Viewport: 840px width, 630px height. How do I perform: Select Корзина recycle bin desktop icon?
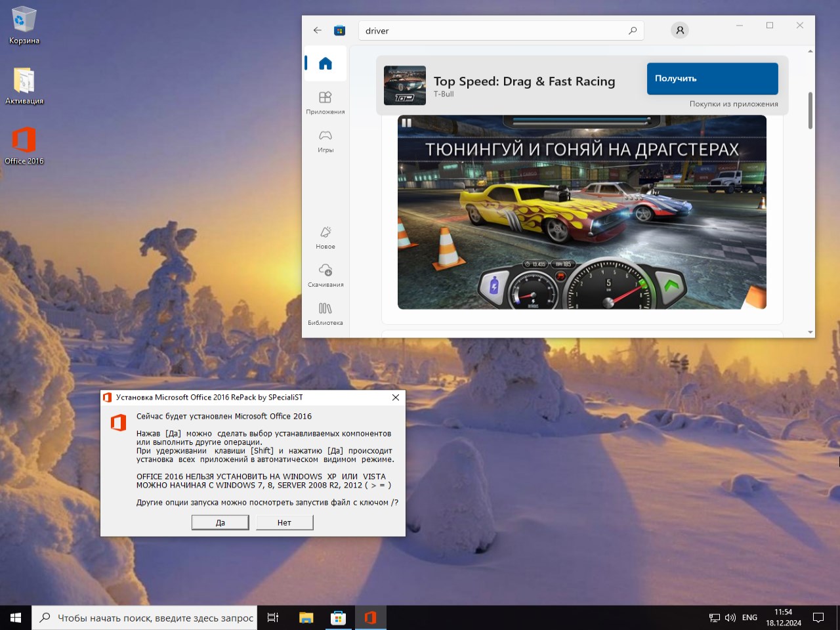click(x=24, y=26)
